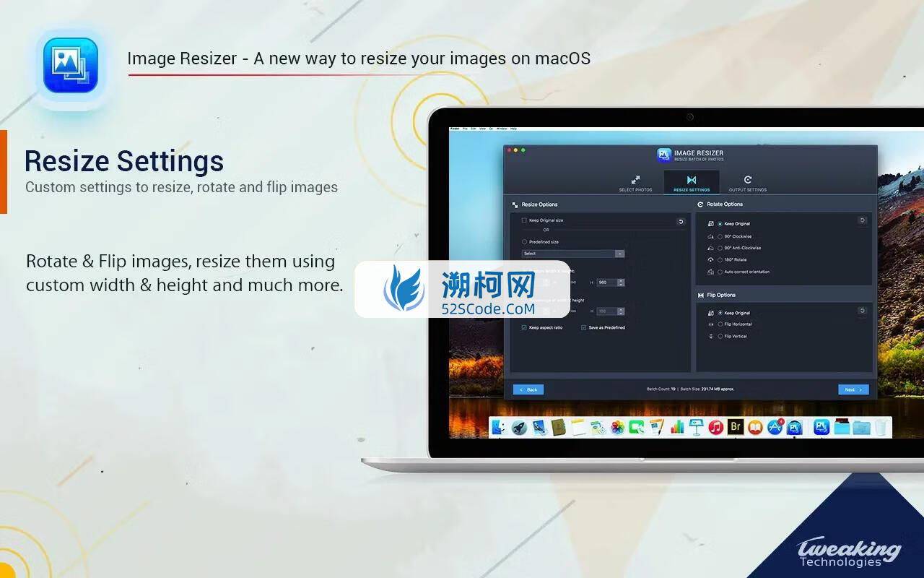Proceed with the Next button
924x578 pixels.
click(853, 389)
